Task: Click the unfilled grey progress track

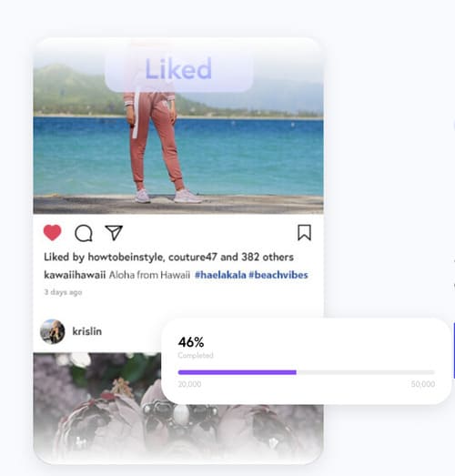Action: tap(366, 372)
